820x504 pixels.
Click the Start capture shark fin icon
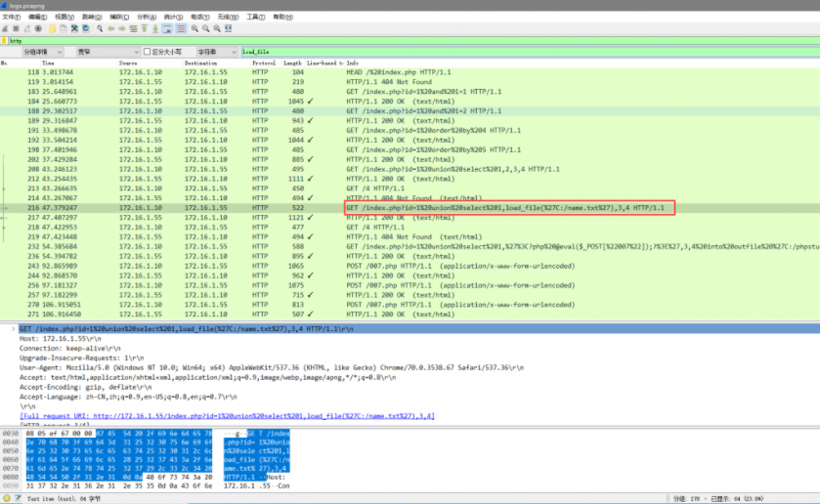[5, 28]
